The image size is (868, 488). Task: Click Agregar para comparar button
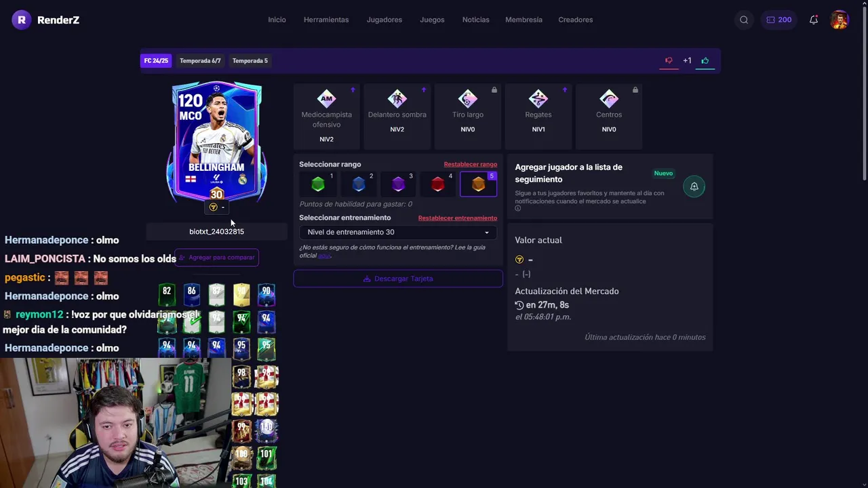point(216,258)
